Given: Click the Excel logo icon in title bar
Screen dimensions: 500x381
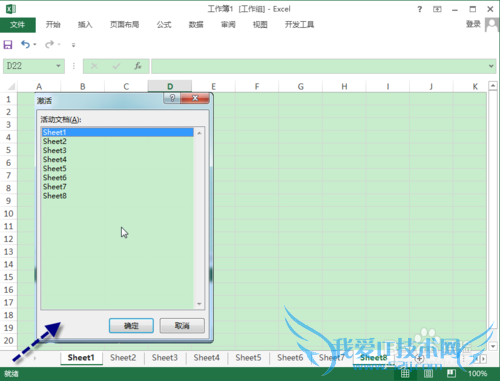Looking at the screenshot, I should [x=11, y=9].
